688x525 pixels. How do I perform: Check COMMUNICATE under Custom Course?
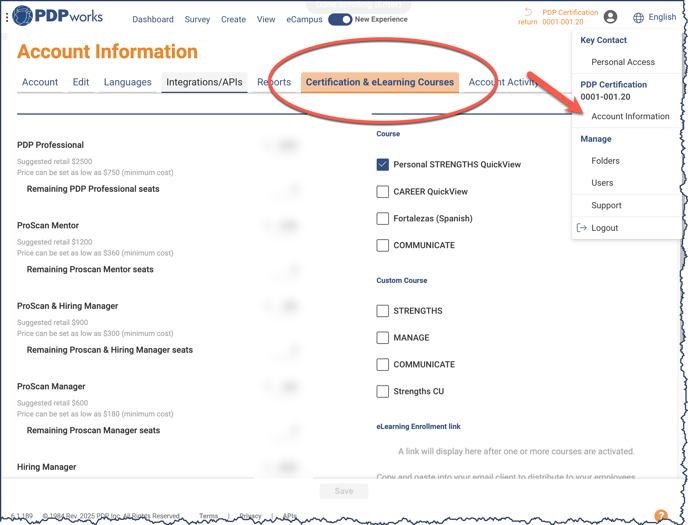pos(383,364)
